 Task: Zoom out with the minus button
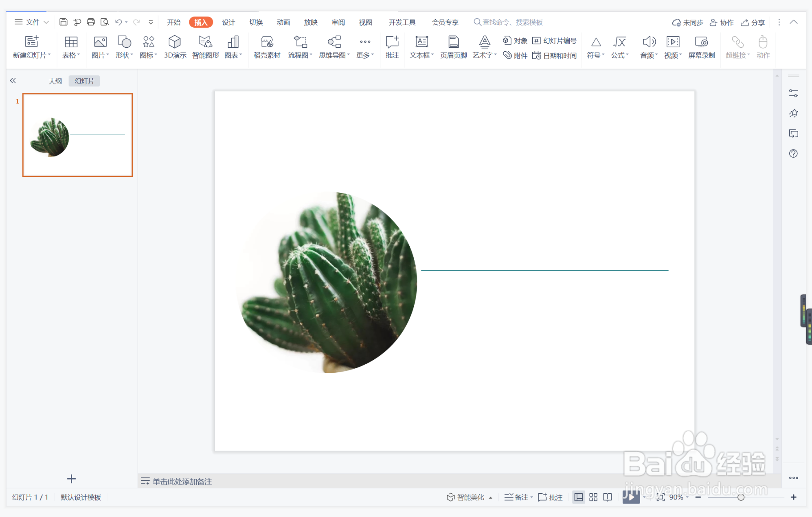click(698, 497)
